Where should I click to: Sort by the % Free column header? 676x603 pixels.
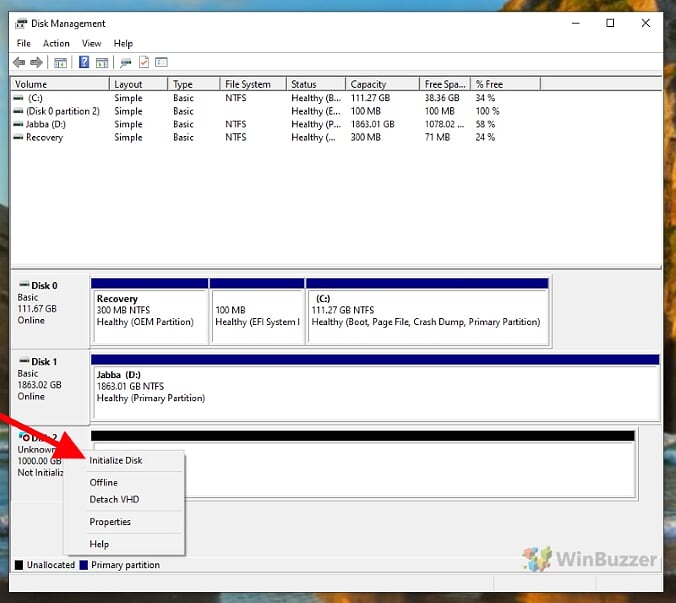click(x=505, y=84)
